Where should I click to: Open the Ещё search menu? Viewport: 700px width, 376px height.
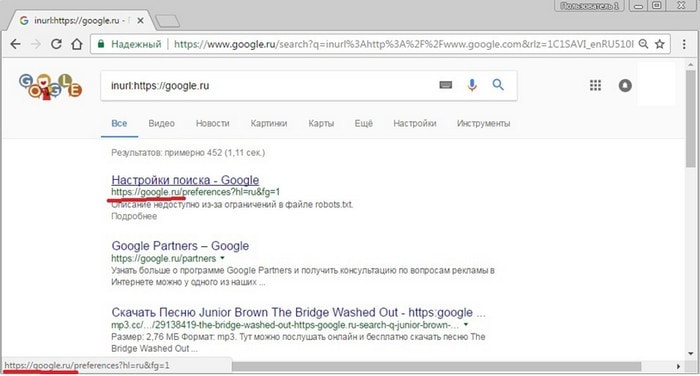pos(363,123)
